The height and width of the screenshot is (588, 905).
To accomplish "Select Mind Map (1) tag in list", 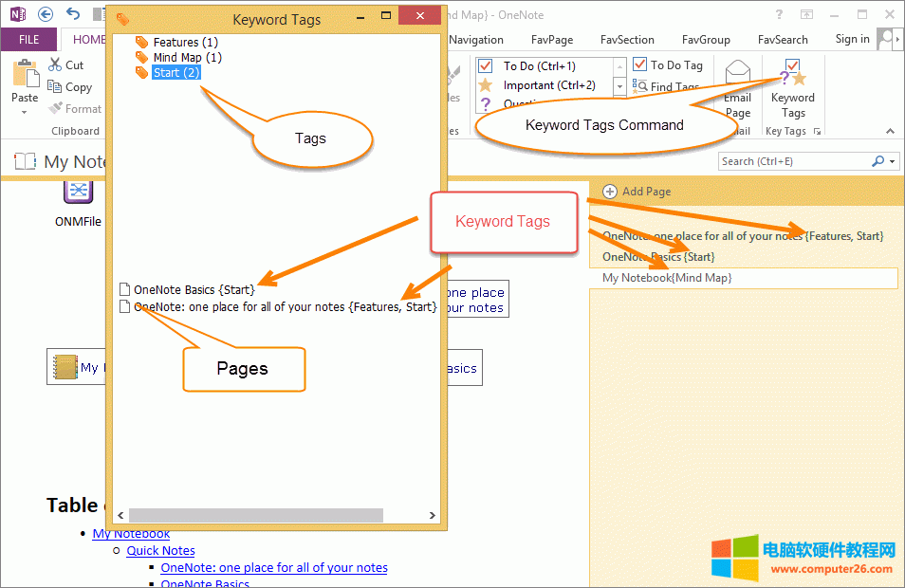I will (x=187, y=58).
